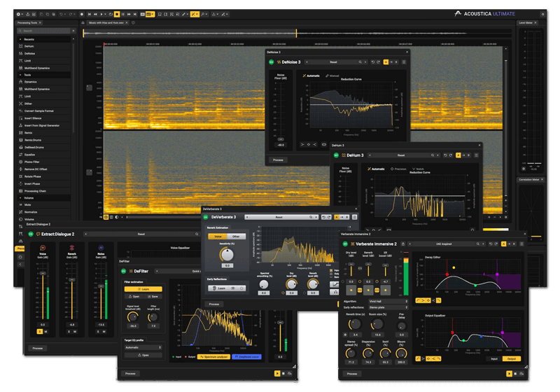Select Notch mode in DeHum 3
Screen dimensions: 560x392
coord(418,169)
